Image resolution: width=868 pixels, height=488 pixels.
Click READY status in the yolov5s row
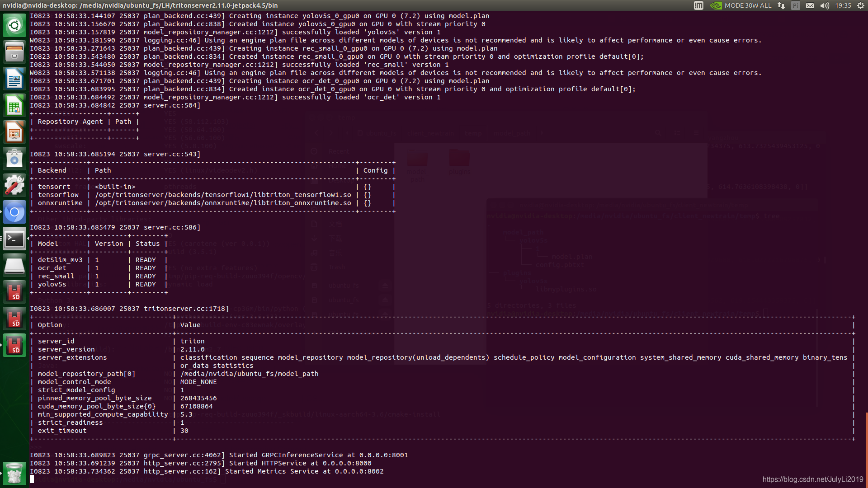click(x=146, y=284)
